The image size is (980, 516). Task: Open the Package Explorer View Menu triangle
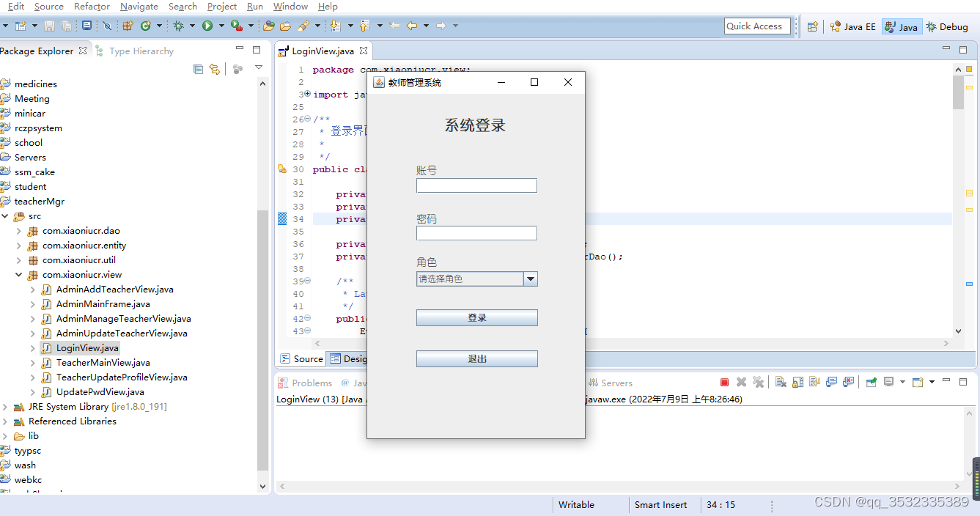click(258, 68)
